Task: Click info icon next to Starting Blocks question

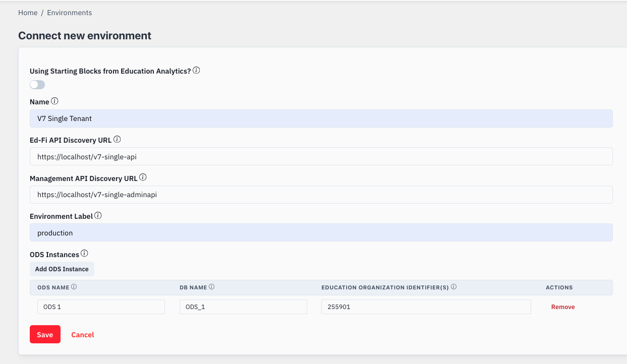Action: tap(197, 71)
